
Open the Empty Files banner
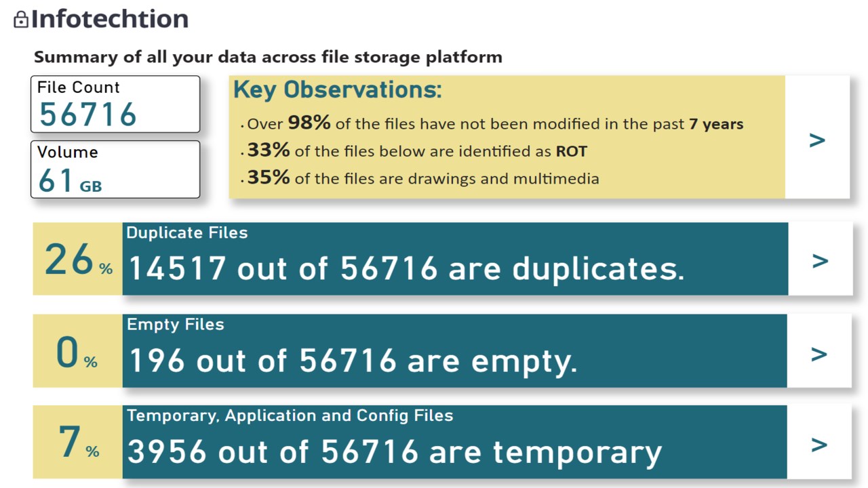(455, 350)
